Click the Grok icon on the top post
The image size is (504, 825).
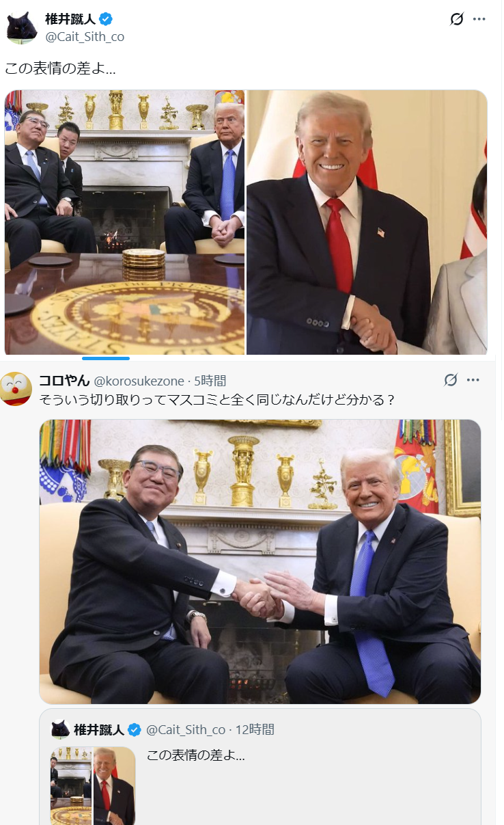point(457,19)
